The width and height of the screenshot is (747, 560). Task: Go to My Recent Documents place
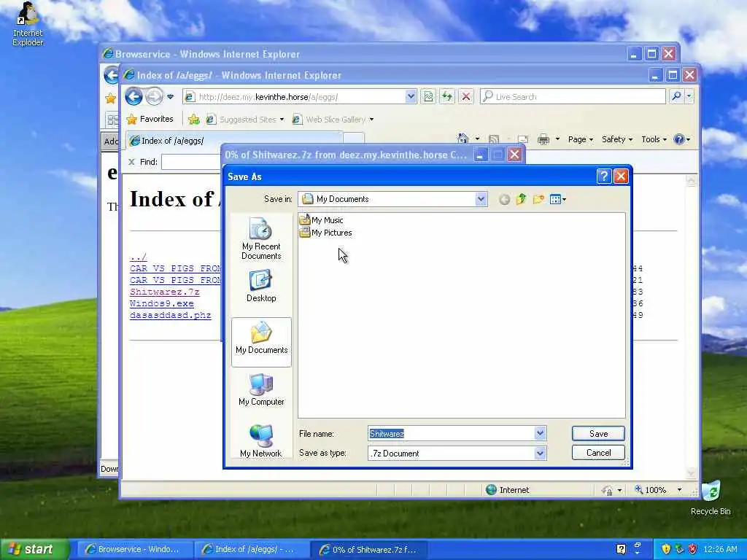[x=261, y=238]
